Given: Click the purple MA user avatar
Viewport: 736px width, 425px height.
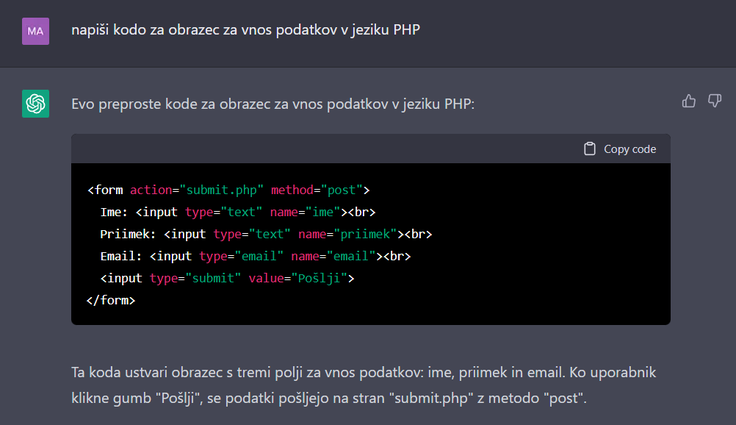Looking at the screenshot, I should point(36,31).
